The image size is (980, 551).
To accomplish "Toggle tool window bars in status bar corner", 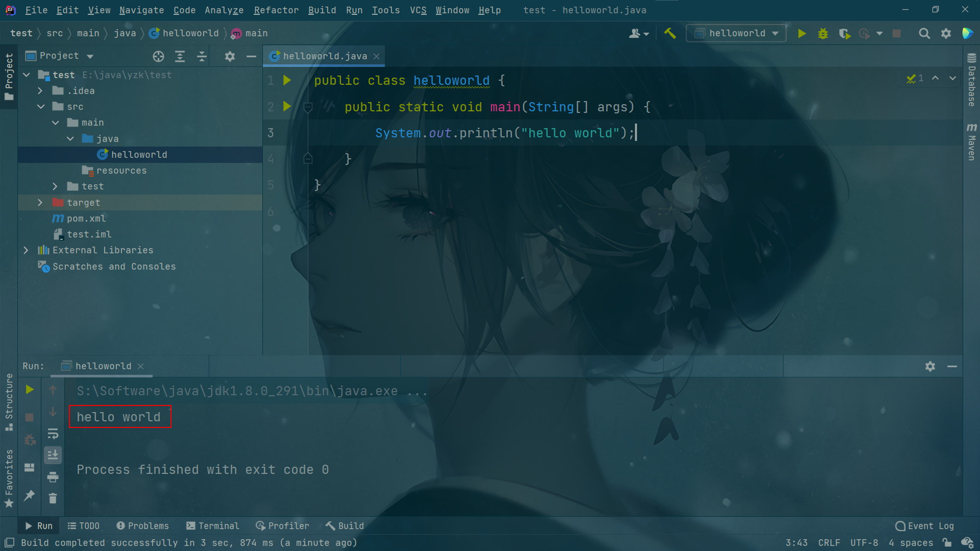I will tap(9, 543).
